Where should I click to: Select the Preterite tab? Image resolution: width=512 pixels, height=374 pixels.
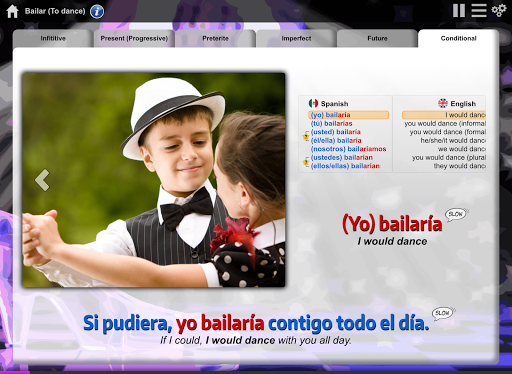click(215, 38)
